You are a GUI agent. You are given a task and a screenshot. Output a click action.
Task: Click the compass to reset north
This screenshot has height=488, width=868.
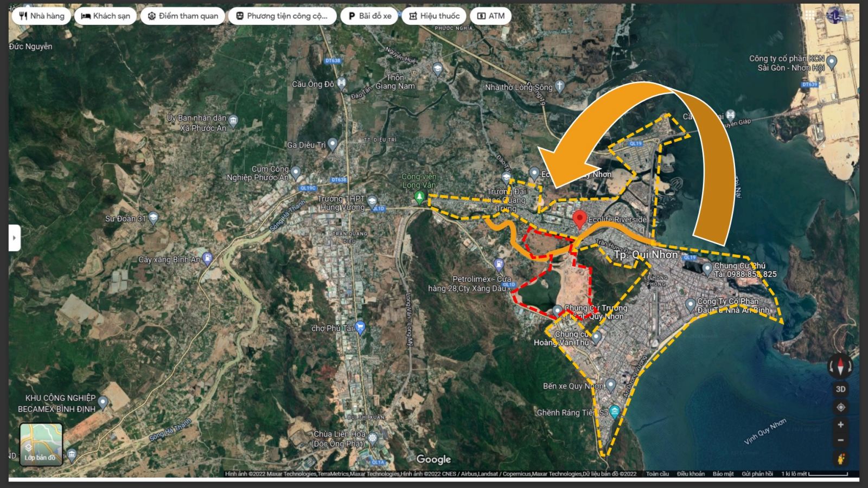point(840,367)
